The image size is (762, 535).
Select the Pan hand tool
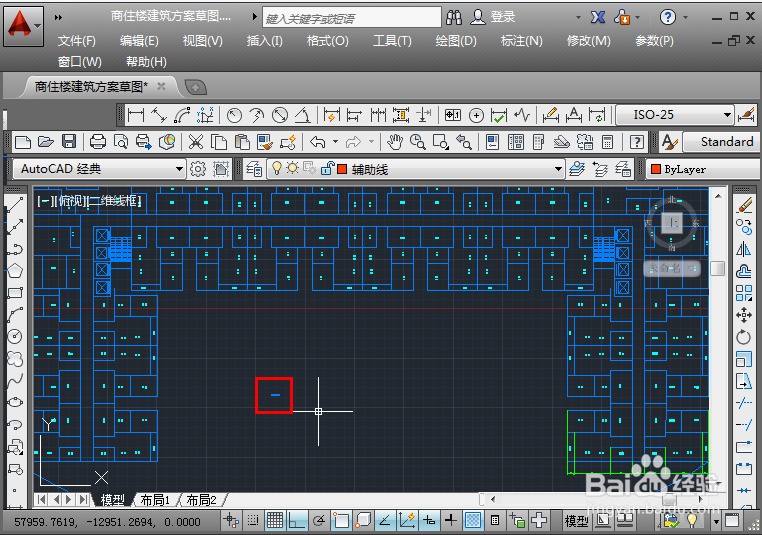point(395,142)
